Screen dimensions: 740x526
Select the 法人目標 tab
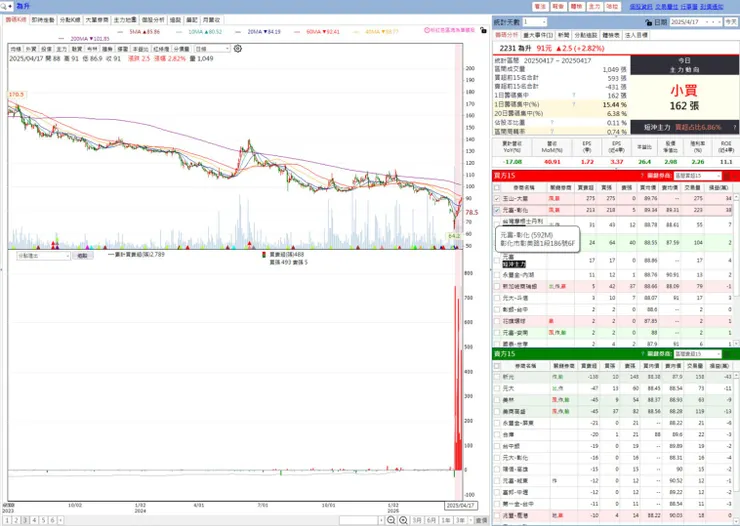636,35
